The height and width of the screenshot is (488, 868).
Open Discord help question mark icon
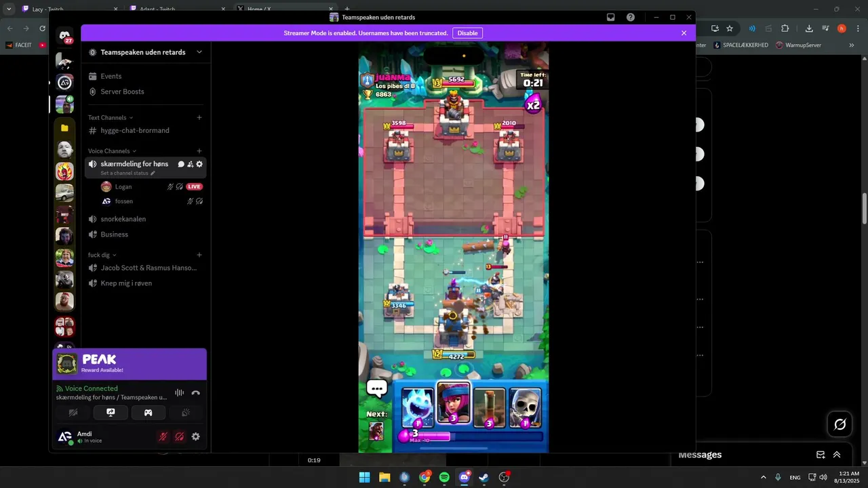click(631, 17)
